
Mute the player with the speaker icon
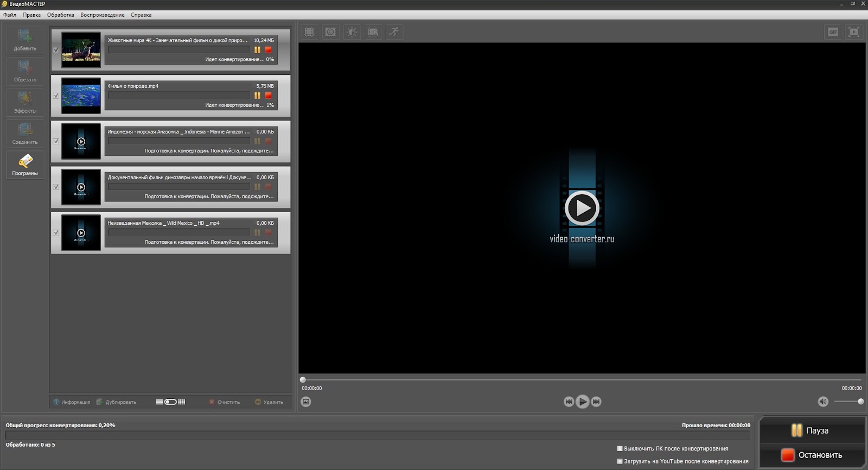click(x=823, y=402)
